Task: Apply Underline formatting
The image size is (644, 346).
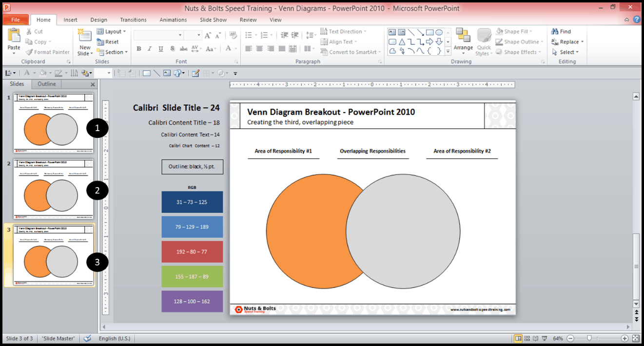Action: [160, 49]
